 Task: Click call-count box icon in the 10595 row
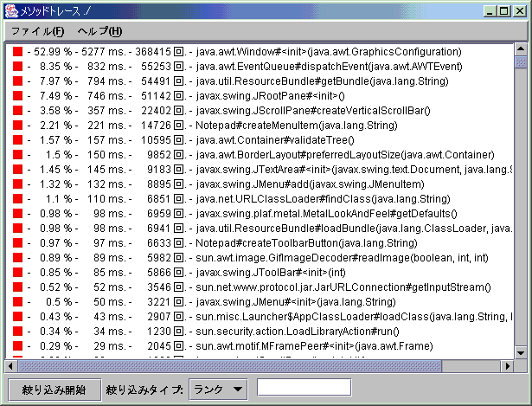[x=178, y=140]
